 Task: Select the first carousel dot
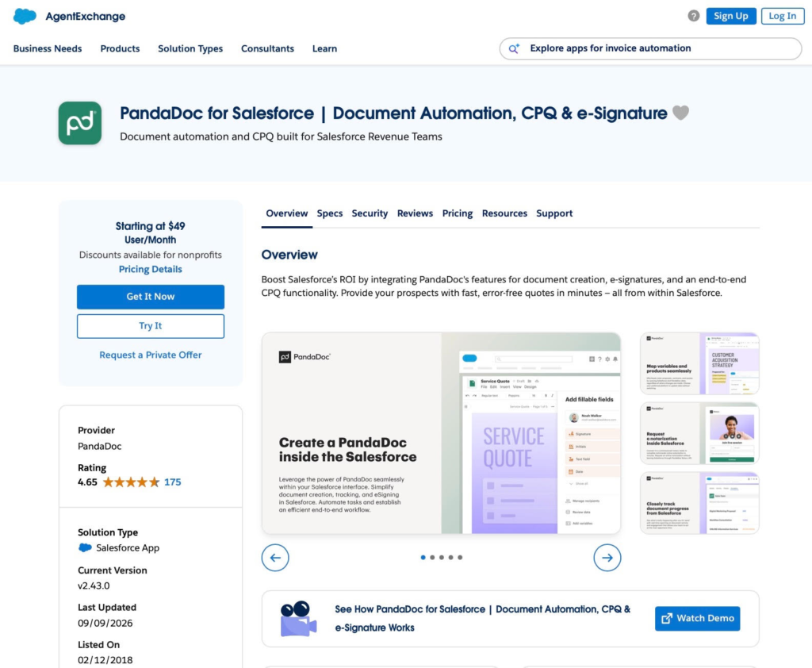click(423, 558)
